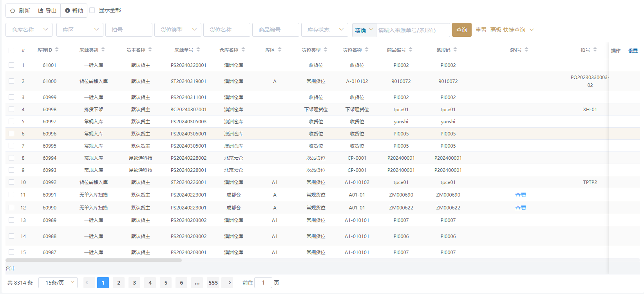This screenshot has width=644, height=294.
Task: Select the TPTP2 cell
Action: pyautogui.click(x=590, y=182)
